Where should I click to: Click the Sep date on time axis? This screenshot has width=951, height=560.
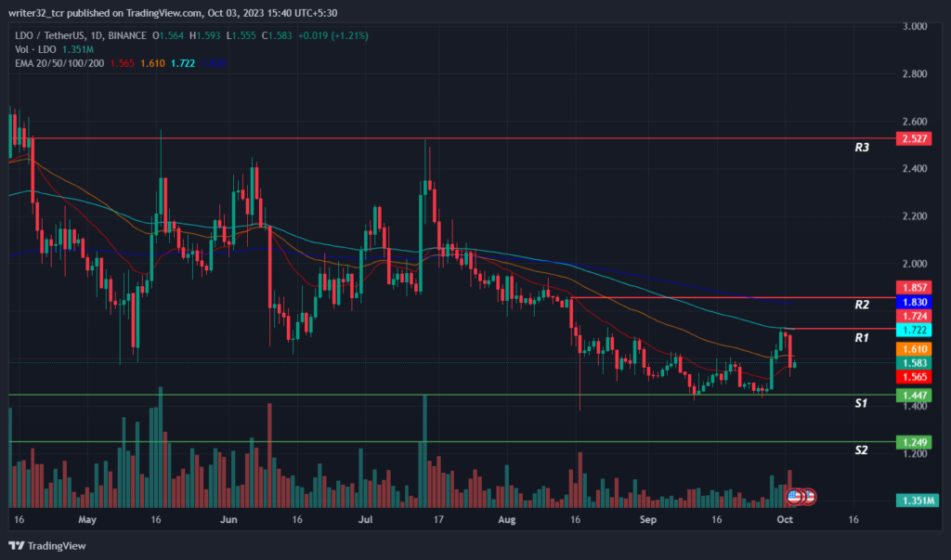[x=647, y=519]
